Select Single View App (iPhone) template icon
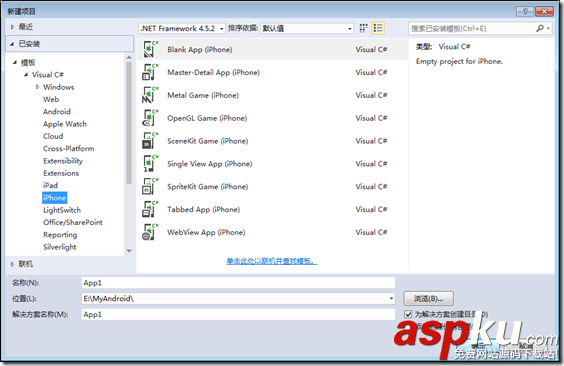564x366 pixels. [150, 164]
